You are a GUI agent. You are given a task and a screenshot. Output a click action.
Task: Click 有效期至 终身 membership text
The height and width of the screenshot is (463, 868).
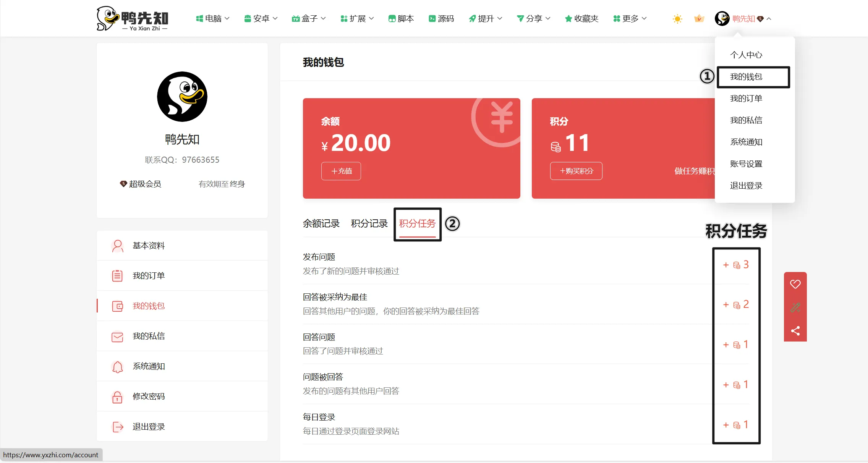pos(222,184)
